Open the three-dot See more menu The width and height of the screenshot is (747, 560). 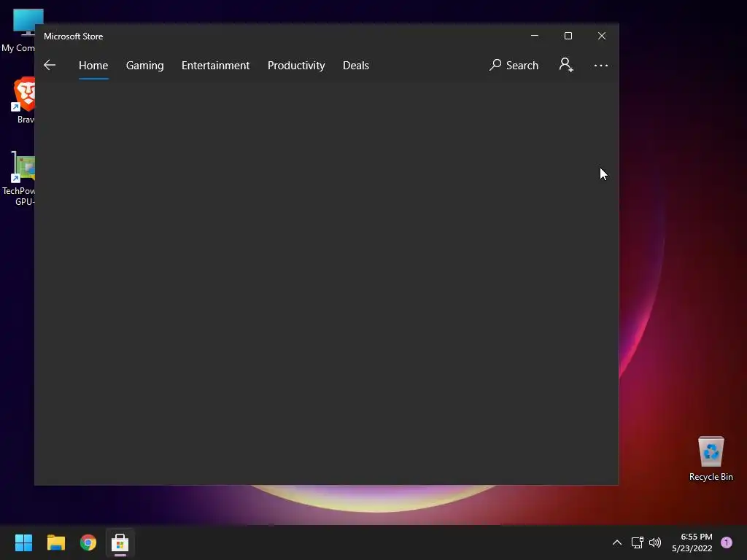(601, 65)
